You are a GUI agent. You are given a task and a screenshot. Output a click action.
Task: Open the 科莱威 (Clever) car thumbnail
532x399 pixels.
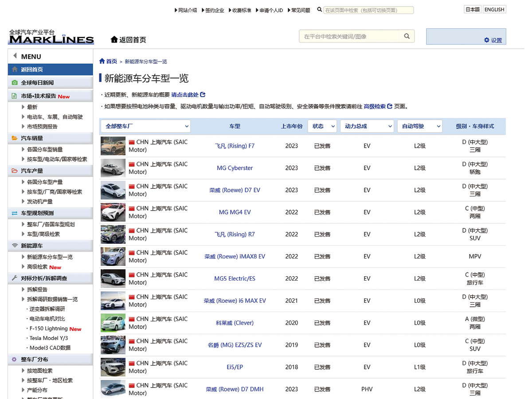point(113,323)
